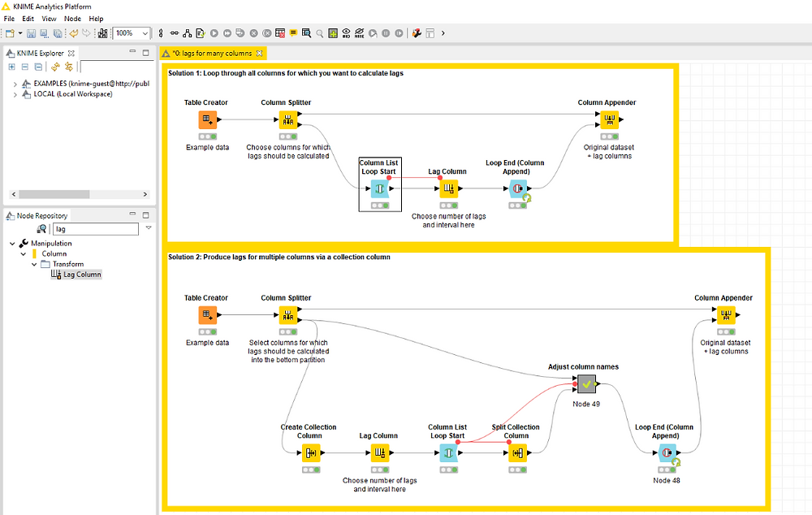Click the Configure node toolbar icon
The image size is (812, 515).
click(x=201, y=33)
